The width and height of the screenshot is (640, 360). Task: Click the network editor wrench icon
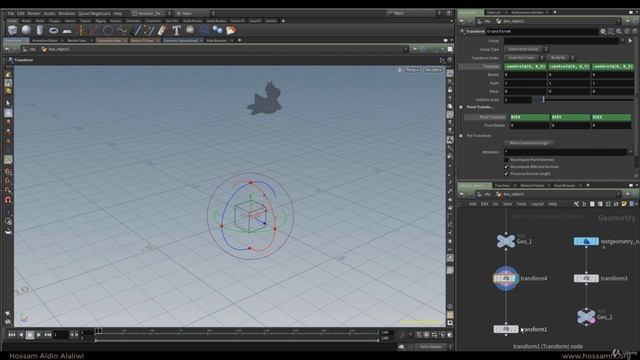[x=576, y=204]
